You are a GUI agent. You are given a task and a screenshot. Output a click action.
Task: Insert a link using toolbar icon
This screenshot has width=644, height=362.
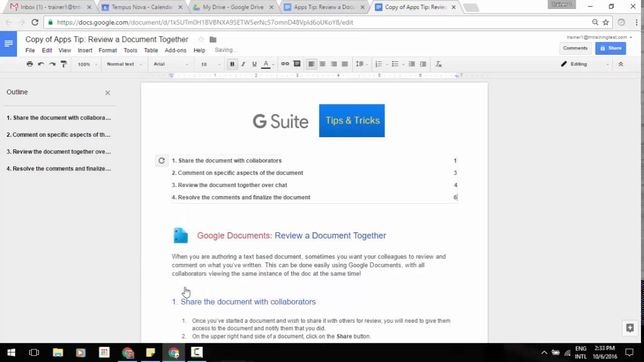(285, 64)
